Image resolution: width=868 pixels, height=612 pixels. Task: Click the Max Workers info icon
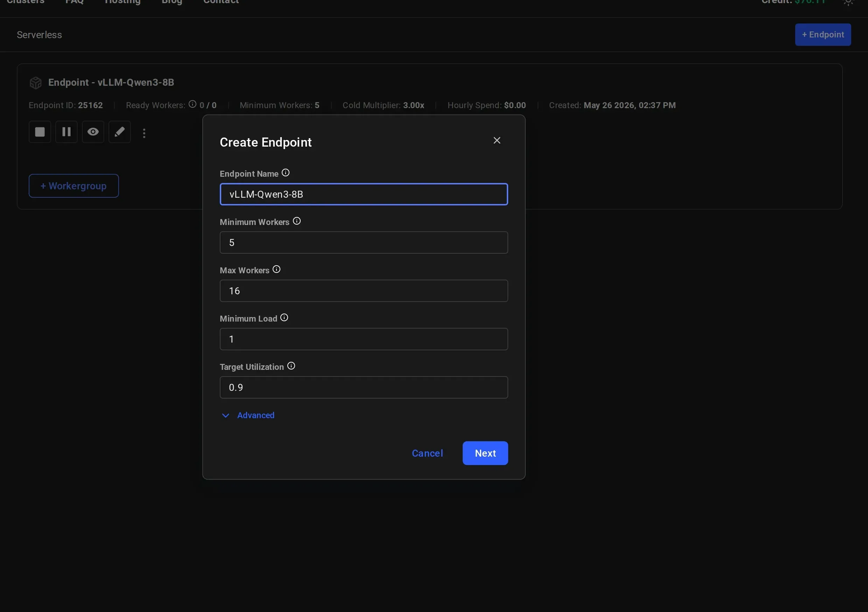click(276, 269)
